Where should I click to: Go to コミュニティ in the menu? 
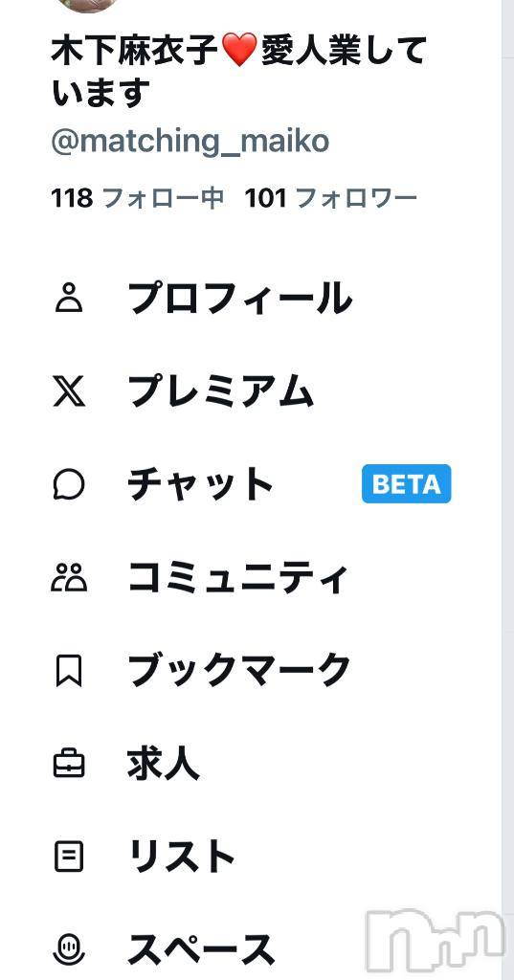pyautogui.click(x=237, y=577)
